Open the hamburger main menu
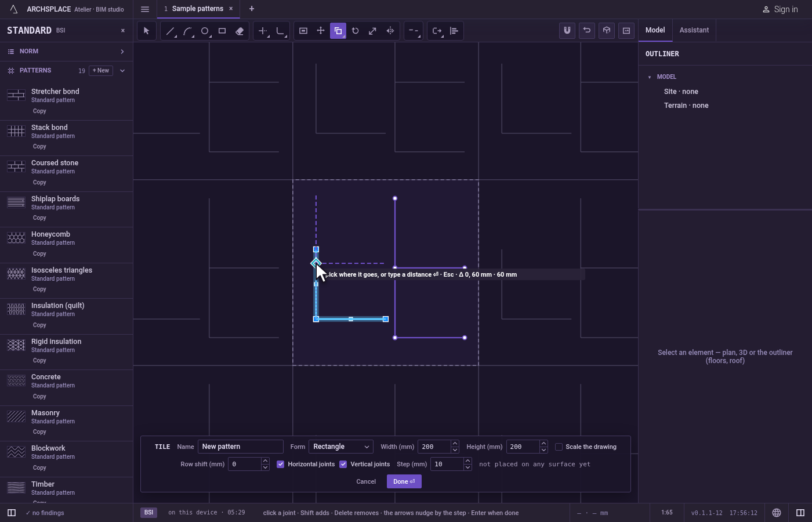812x522 pixels. tap(145, 9)
